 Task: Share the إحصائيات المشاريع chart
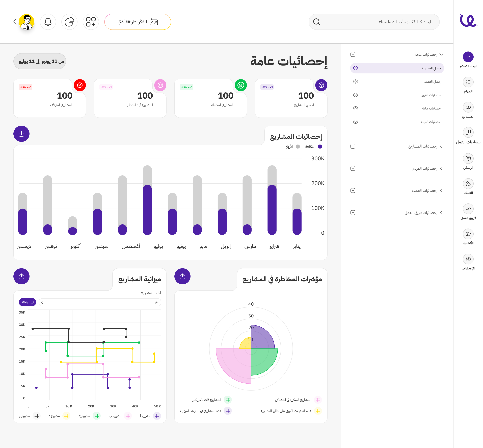[x=21, y=134]
